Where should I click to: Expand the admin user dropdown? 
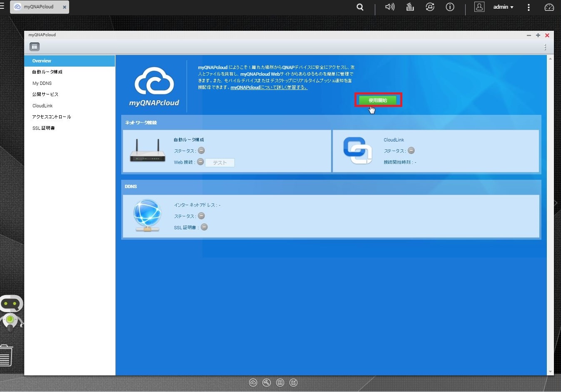[503, 7]
